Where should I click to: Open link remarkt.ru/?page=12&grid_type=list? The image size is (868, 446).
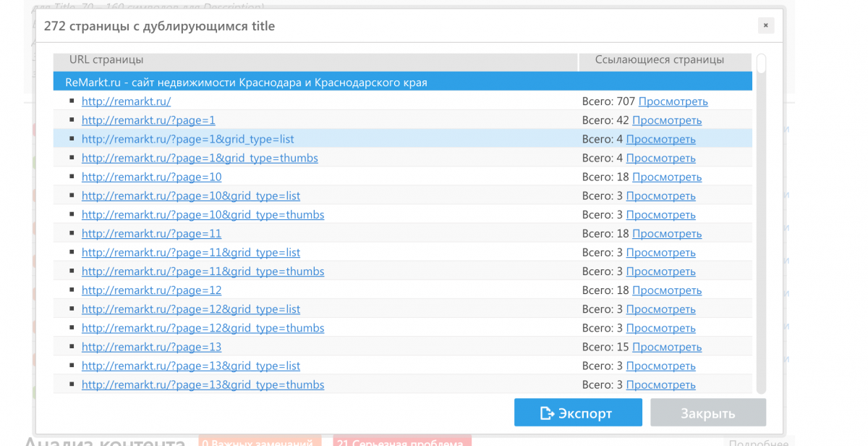(191, 309)
